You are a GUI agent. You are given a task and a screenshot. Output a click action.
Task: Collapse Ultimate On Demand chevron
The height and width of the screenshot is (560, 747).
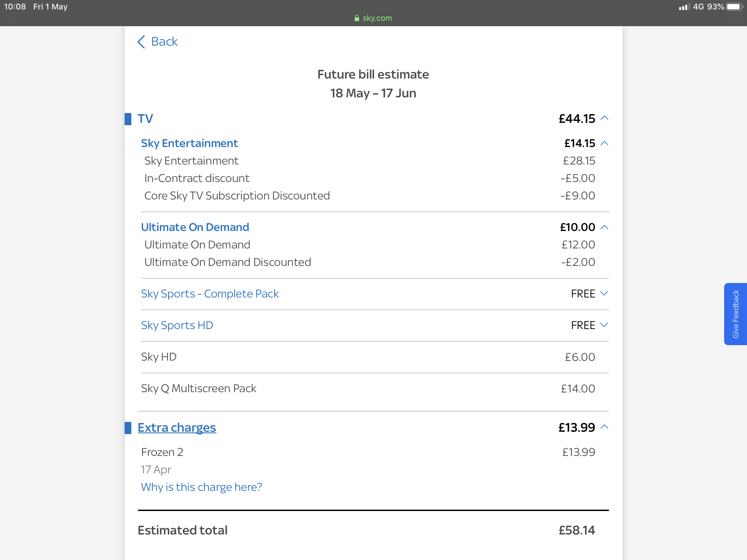pos(605,228)
